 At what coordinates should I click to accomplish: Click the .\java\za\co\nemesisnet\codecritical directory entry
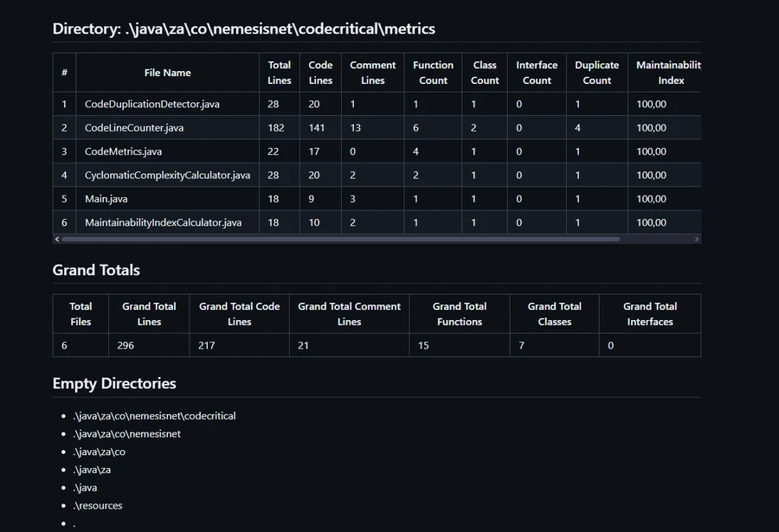(155, 415)
